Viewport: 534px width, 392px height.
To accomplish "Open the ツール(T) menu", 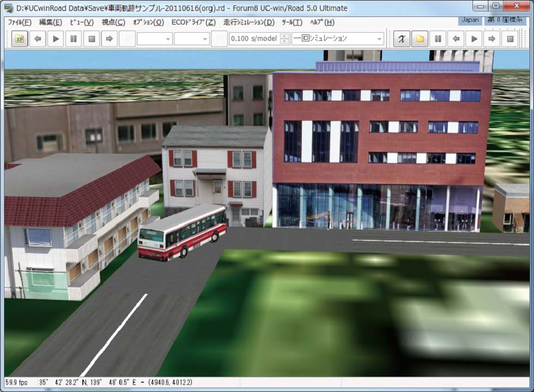I will [x=292, y=22].
